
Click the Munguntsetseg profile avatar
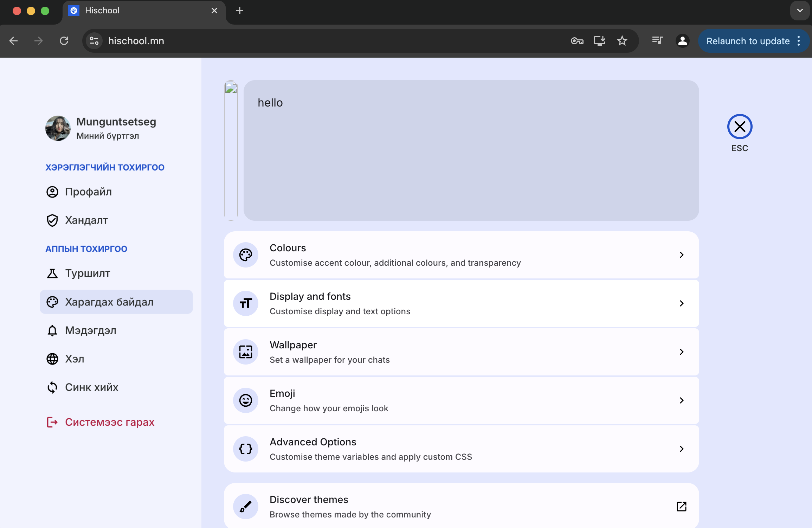point(58,128)
